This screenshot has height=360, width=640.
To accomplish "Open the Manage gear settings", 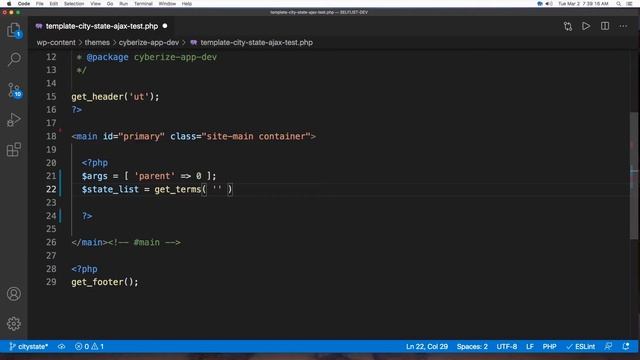I will click(14, 323).
